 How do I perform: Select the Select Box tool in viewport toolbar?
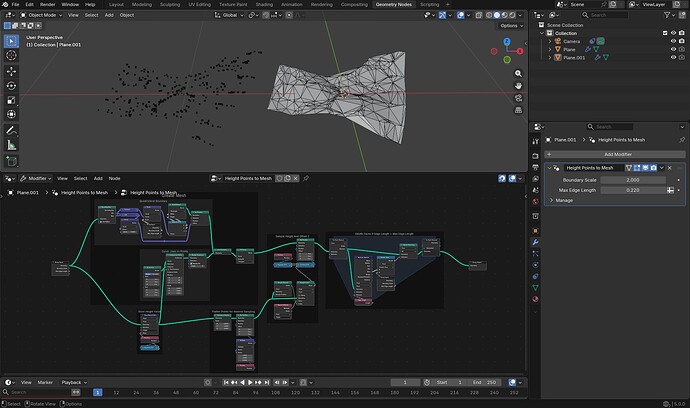pyautogui.click(x=11, y=41)
